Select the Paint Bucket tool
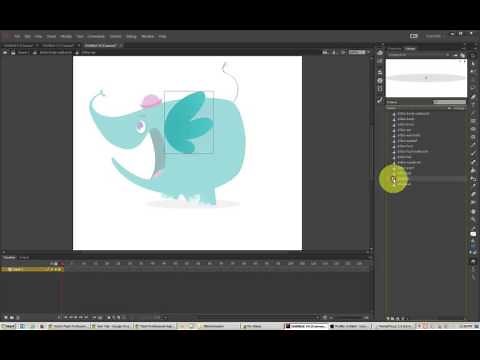Screen dimensions: 480x360 tap(473, 170)
